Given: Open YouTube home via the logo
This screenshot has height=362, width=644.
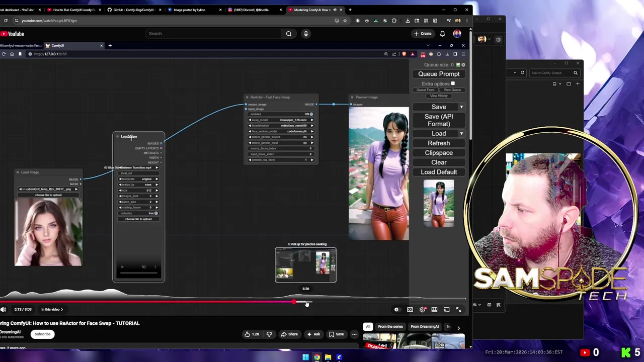Looking at the screenshot, I should click(x=12, y=34).
